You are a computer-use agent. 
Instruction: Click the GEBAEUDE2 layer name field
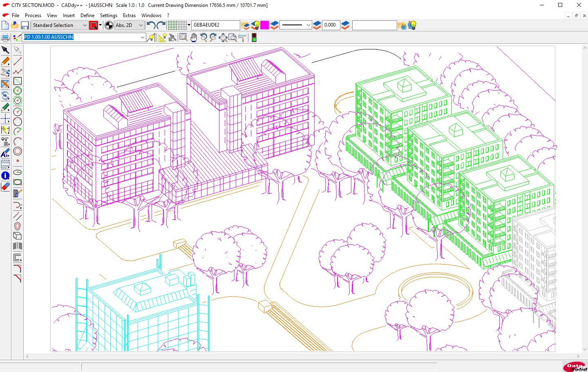point(216,25)
